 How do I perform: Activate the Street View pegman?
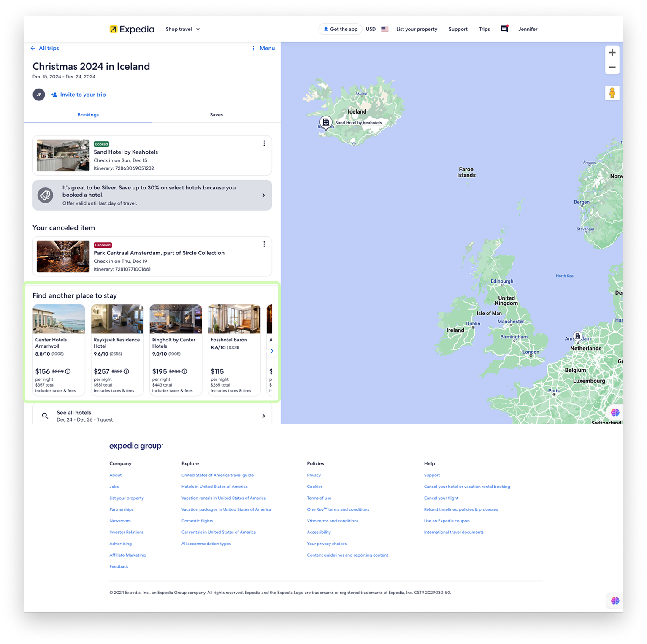pos(612,93)
